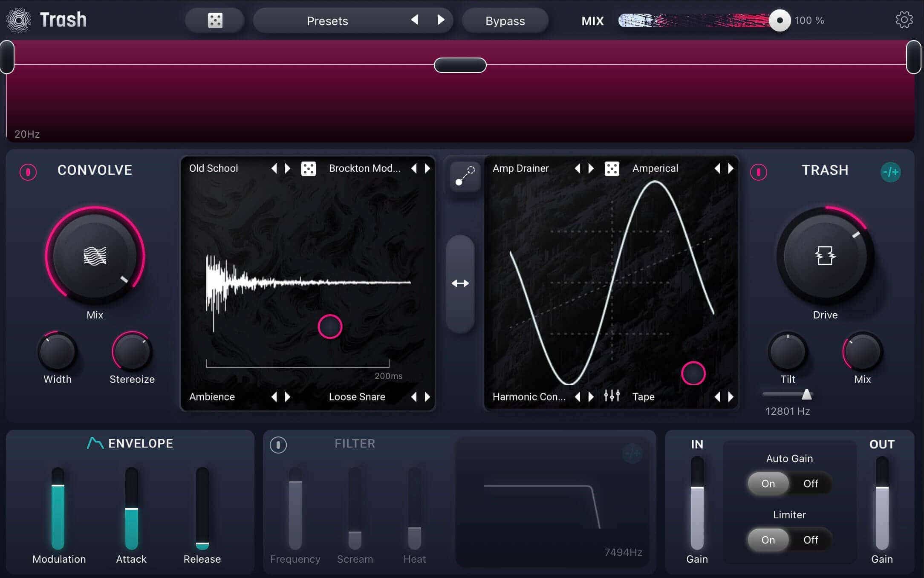Click the Filter slope toggle icon
This screenshot has height=578, width=924.
pyautogui.click(x=632, y=453)
